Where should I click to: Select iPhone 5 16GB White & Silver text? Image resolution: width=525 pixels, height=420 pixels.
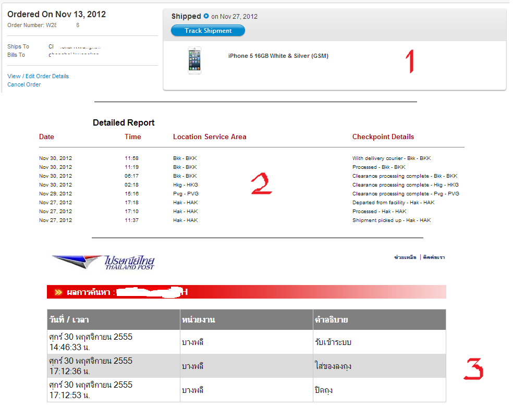point(278,56)
